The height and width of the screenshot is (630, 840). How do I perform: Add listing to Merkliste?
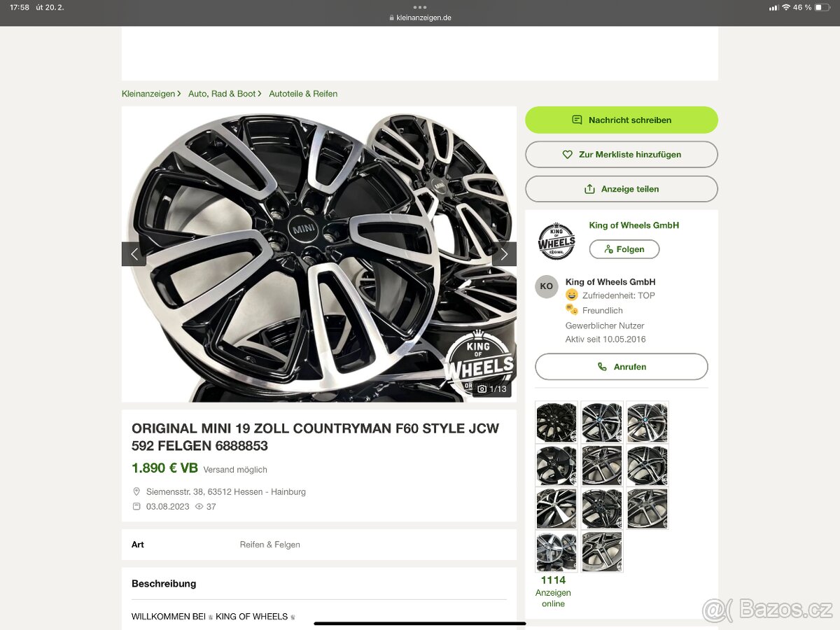[622, 155]
